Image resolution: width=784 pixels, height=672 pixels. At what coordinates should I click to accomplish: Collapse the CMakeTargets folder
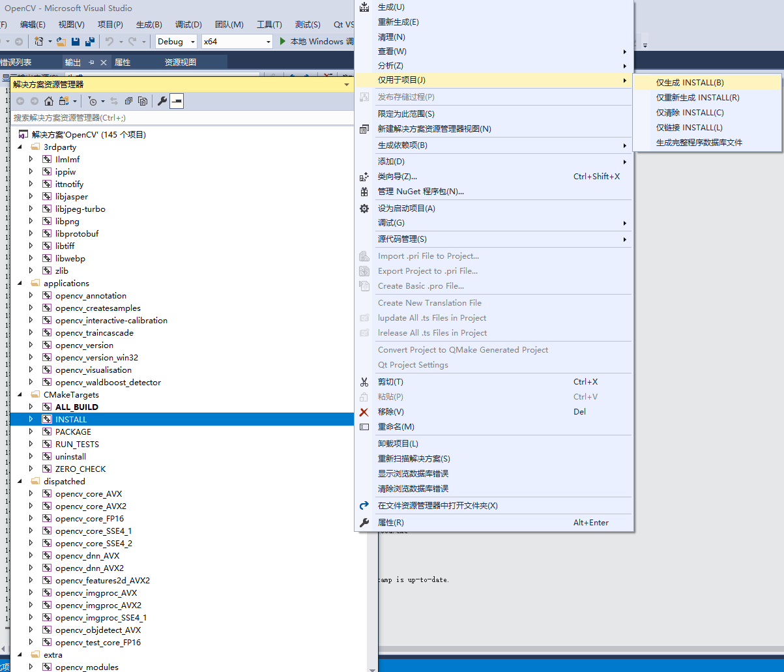tap(20, 395)
